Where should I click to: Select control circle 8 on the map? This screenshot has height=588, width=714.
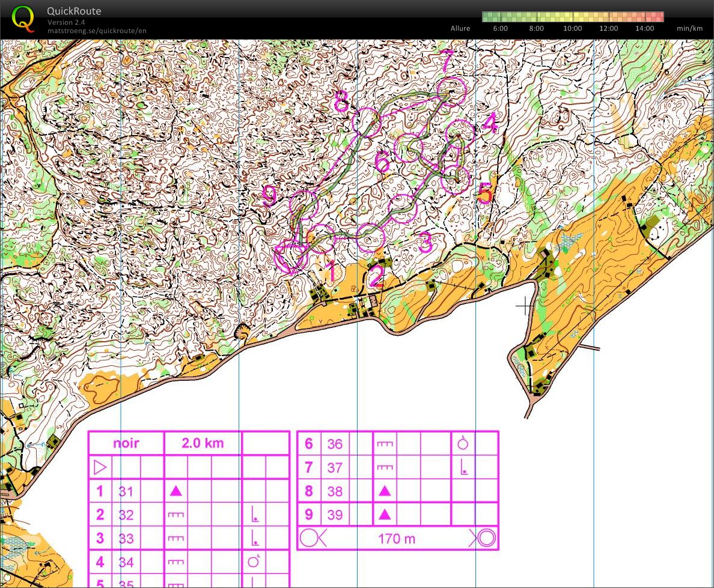pos(367,122)
